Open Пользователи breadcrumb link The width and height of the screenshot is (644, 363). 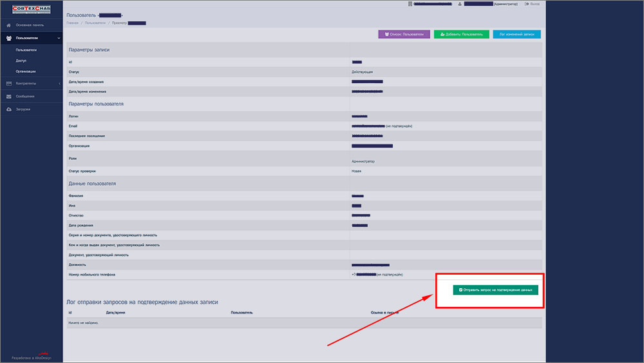(93, 23)
